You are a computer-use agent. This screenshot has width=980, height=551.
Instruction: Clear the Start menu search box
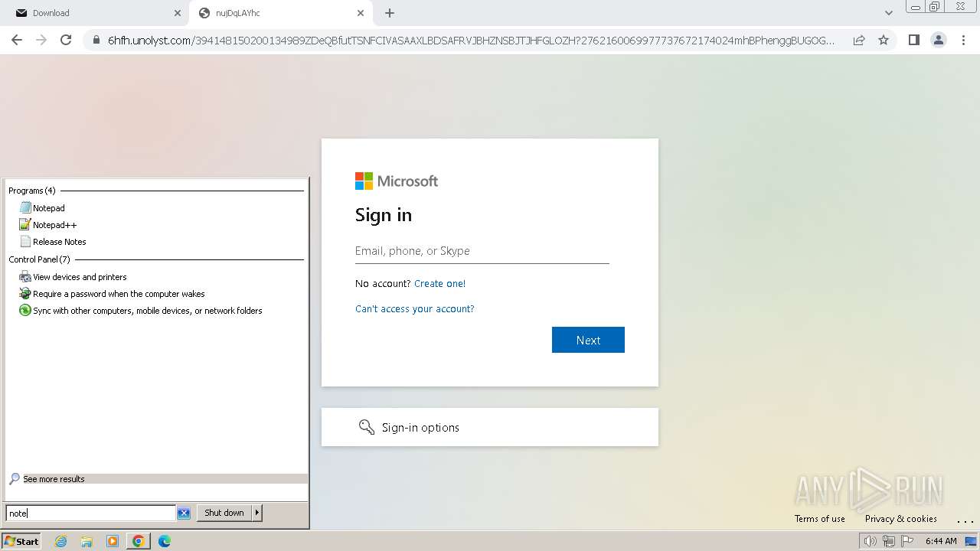click(184, 514)
